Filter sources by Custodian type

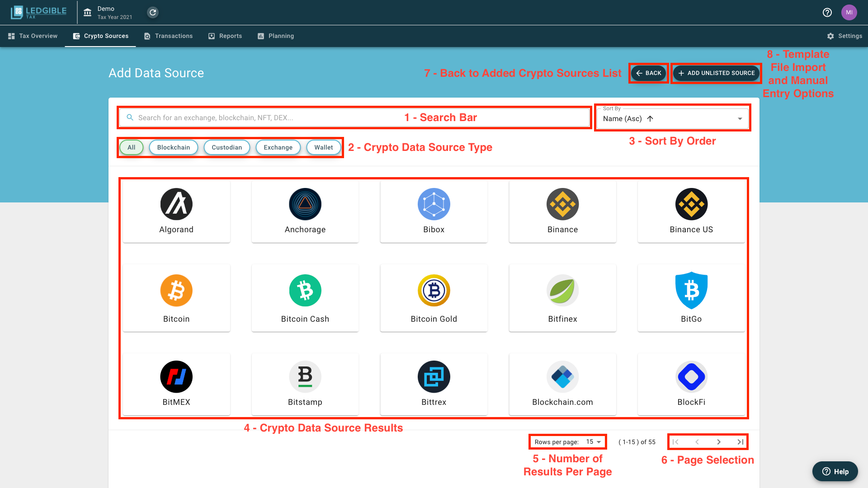227,147
